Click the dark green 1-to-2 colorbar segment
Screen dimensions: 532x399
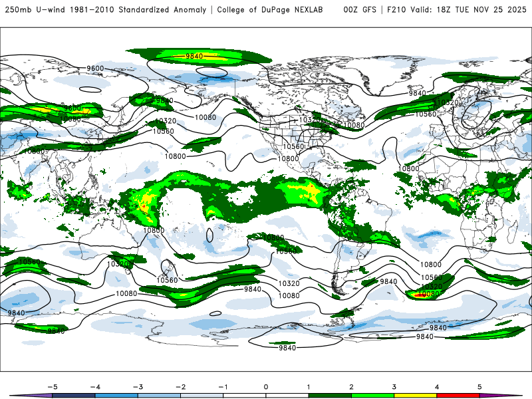[330, 396]
